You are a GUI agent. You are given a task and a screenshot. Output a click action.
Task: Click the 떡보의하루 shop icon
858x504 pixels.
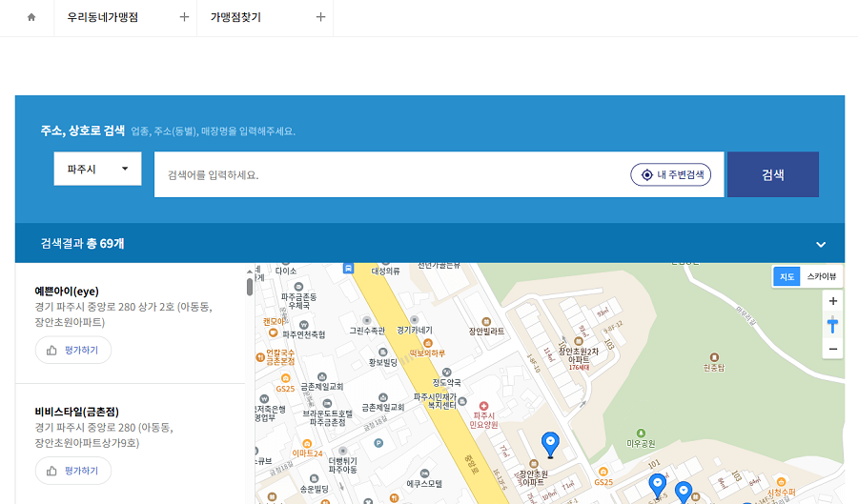(x=428, y=343)
